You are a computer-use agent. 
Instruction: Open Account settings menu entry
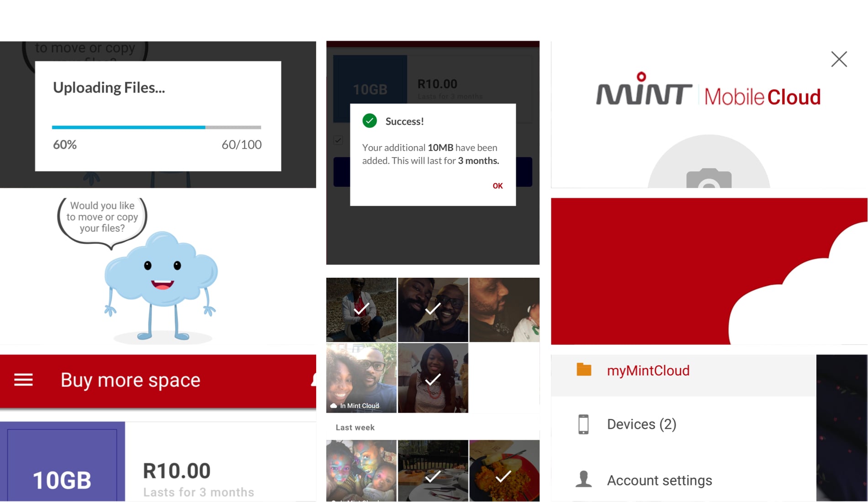click(683, 480)
